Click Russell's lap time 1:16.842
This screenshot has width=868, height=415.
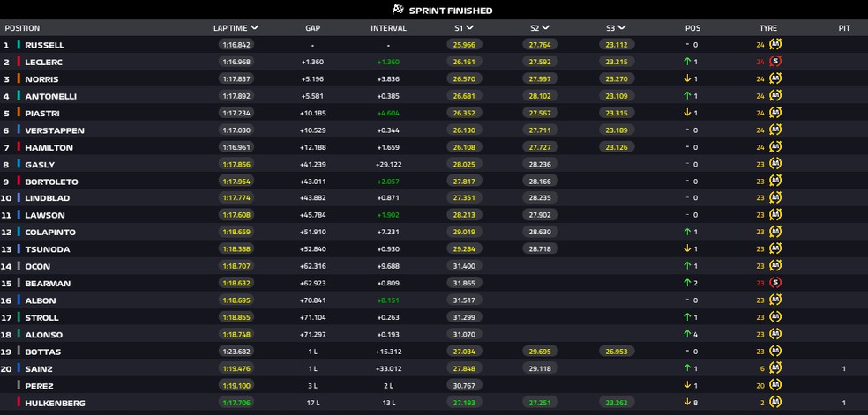[236, 45]
